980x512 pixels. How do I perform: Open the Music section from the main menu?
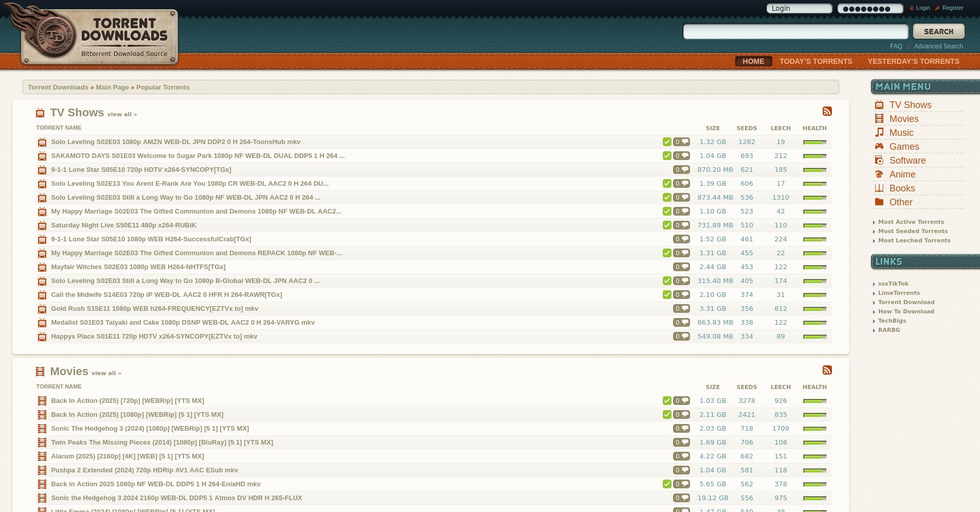click(879, 133)
